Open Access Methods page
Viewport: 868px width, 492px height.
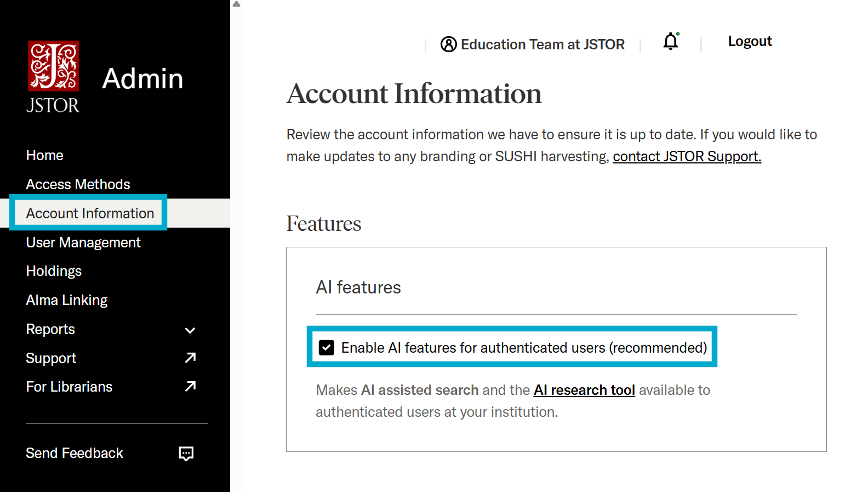78,184
